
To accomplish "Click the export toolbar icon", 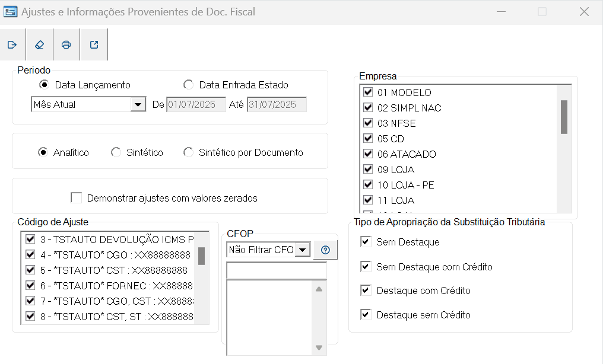I will [94, 45].
